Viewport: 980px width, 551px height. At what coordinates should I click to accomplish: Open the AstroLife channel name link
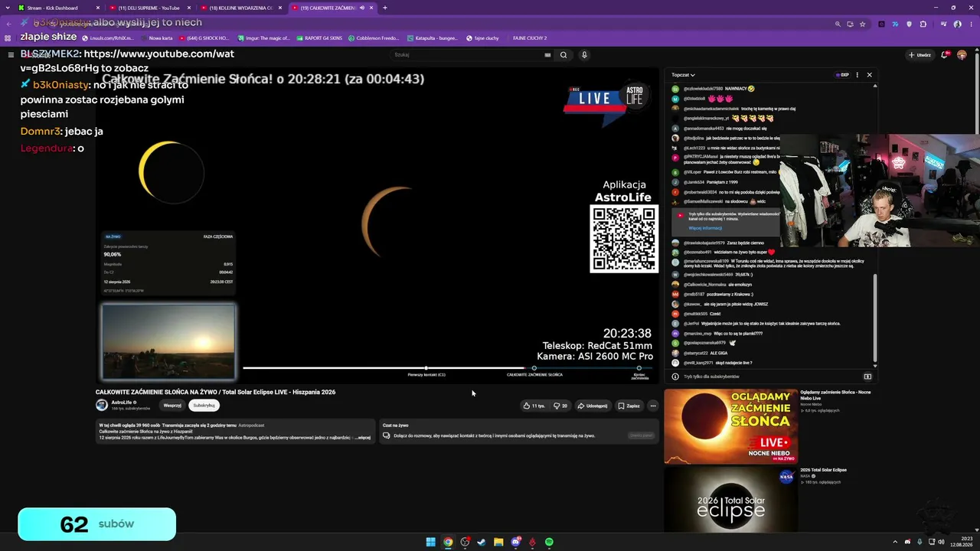[x=121, y=402]
